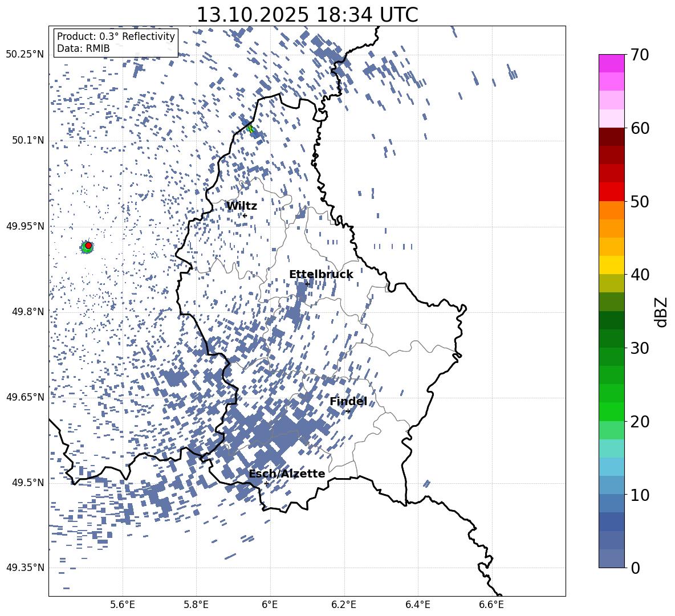Click the dark green swatch above 30
The height and width of the screenshot is (616, 675).
(x=611, y=320)
